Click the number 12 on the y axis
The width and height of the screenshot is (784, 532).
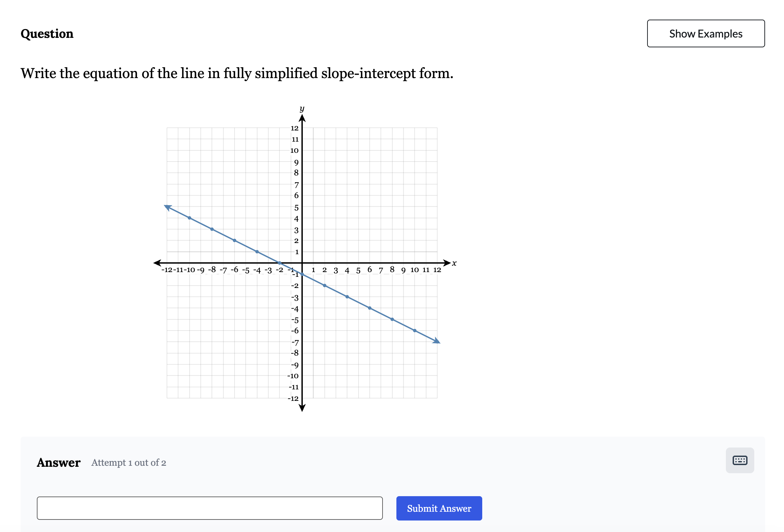(294, 128)
